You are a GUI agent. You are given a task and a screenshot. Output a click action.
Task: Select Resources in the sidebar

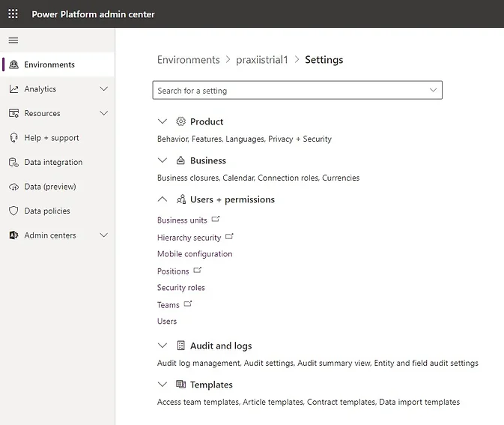coord(57,113)
